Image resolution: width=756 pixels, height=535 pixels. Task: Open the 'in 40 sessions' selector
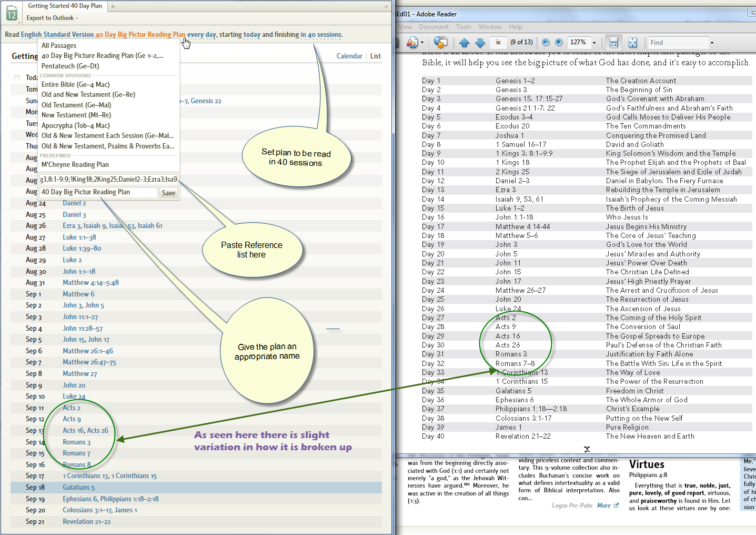click(321, 35)
